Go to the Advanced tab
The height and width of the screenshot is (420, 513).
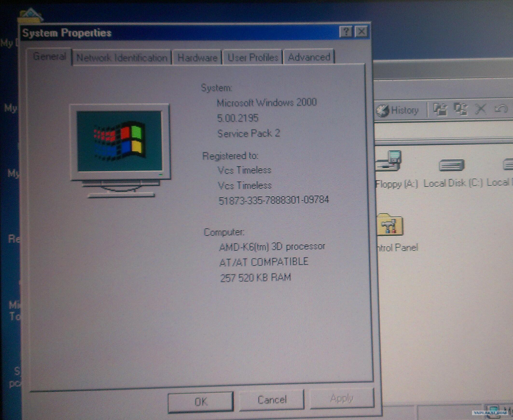tap(309, 57)
